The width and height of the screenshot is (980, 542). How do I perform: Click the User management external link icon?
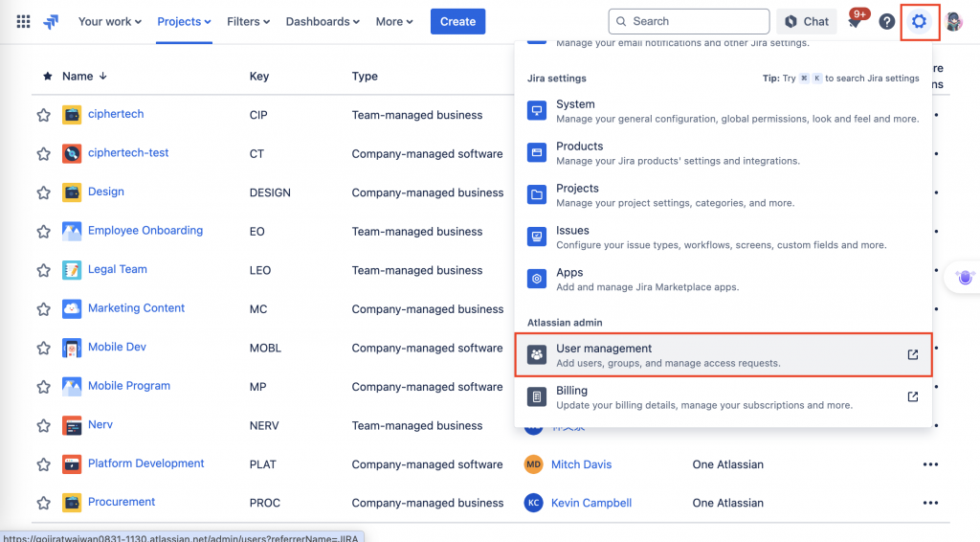[x=912, y=355]
